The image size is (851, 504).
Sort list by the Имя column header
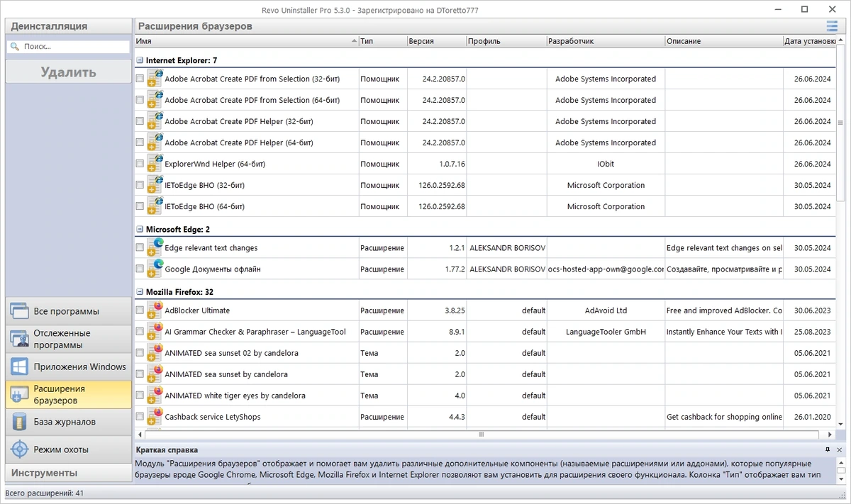[x=246, y=41]
